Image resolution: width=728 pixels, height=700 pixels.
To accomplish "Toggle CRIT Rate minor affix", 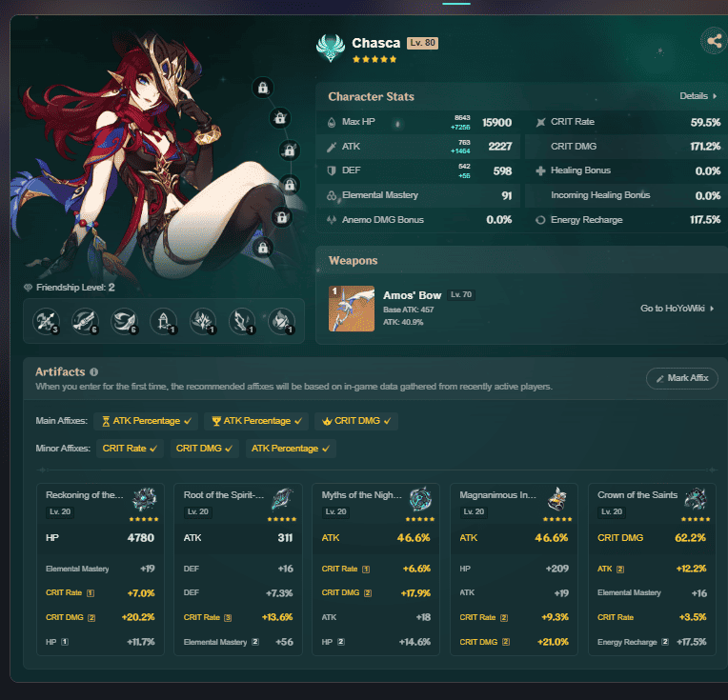I will tap(130, 449).
